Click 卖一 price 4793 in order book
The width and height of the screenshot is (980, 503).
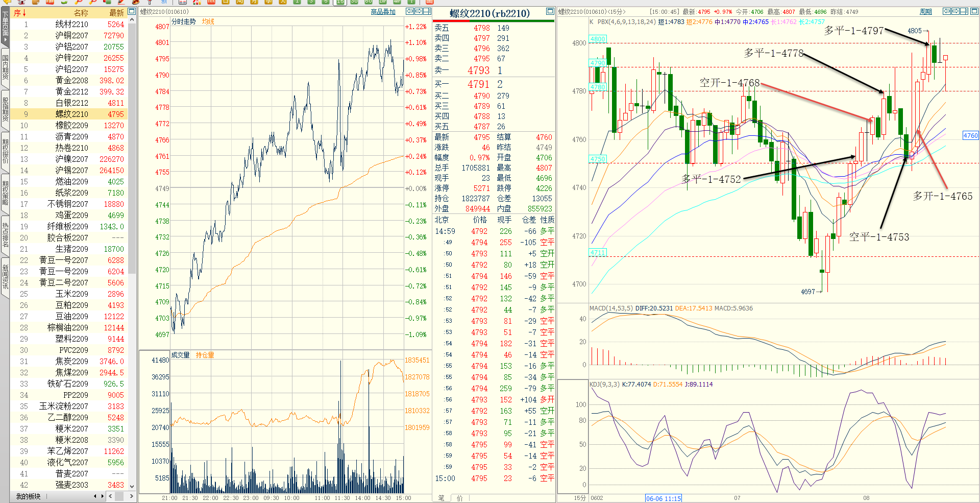[479, 70]
